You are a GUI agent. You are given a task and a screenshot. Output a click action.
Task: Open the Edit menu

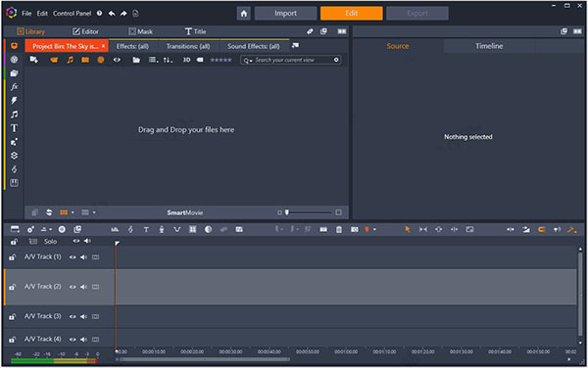coord(42,13)
